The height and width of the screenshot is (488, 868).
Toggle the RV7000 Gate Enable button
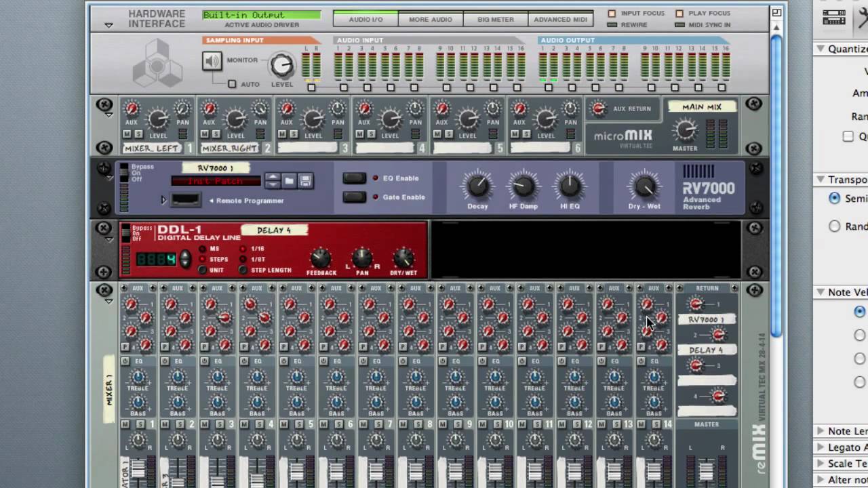354,197
